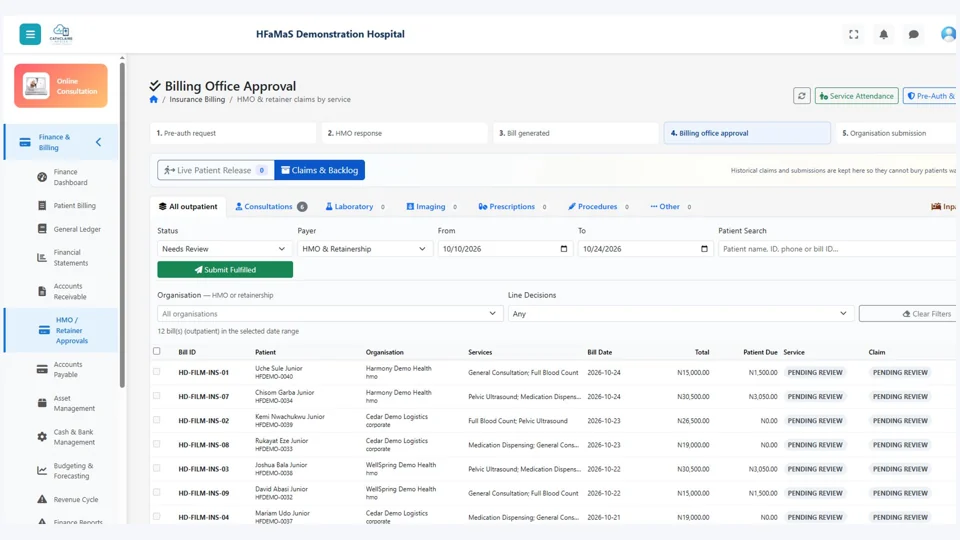Select the Prescriptions tab
The image size is (960, 540).
point(512,206)
